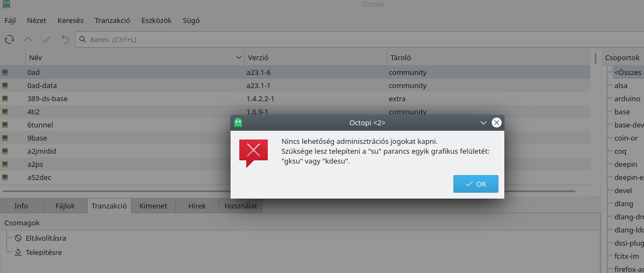Click the Octopi ghost icon in main title bar
Screen dimensions: 644x273
coord(6,4)
